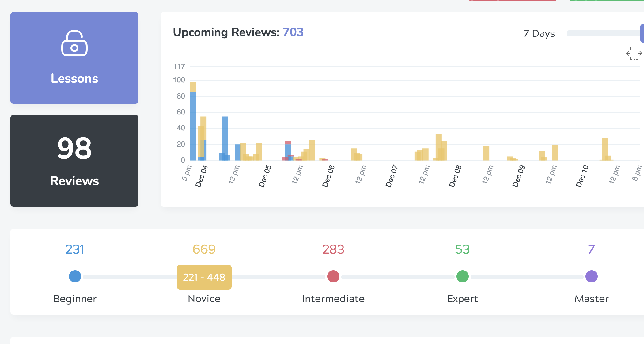Start the 98 Reviews card
644x344 pixels.
[x=74, y=161]
